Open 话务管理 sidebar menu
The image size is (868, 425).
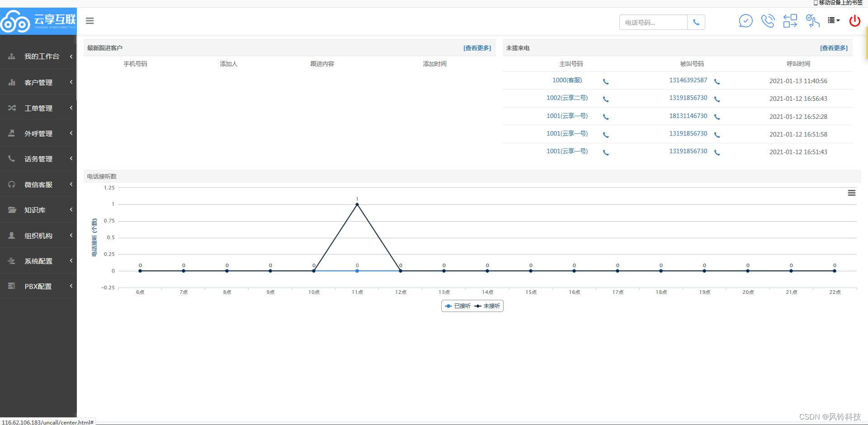tap(38, 159)
